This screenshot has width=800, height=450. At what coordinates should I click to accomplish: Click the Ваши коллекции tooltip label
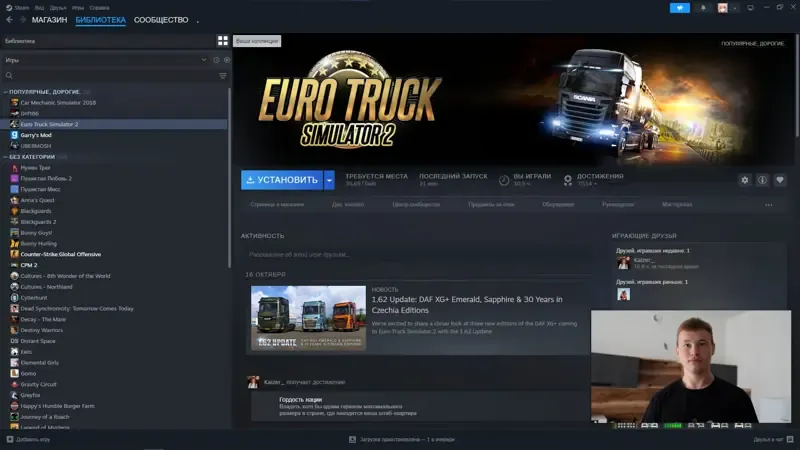(257, 41)
